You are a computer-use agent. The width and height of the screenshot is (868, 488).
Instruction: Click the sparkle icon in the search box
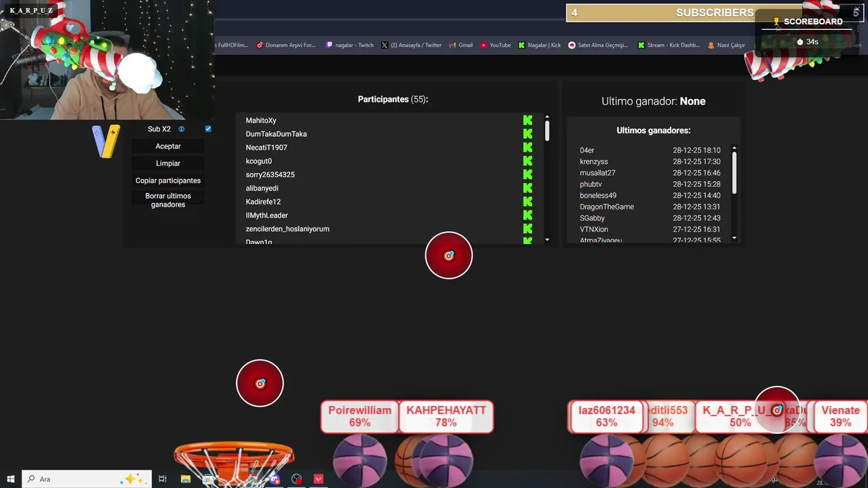click(x=131, y=479)
